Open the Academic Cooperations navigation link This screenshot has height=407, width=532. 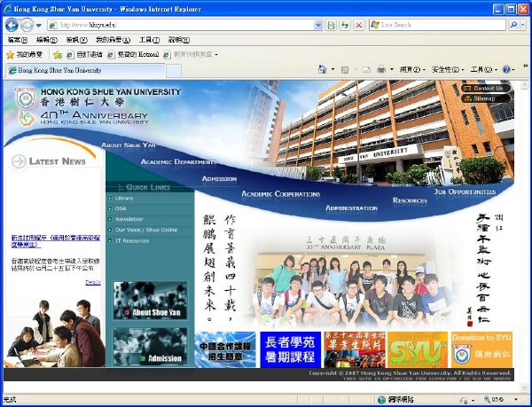[x=280, y=194]
